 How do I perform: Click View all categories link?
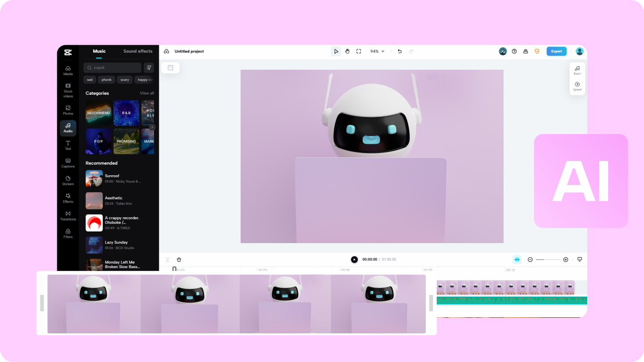click(x=147, y=93)
